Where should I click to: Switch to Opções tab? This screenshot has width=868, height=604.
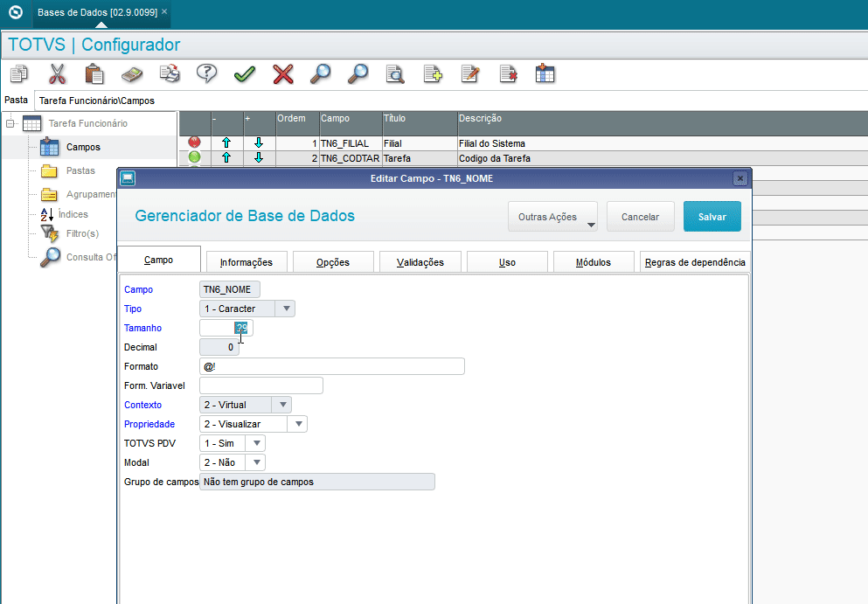click(333, 262)
